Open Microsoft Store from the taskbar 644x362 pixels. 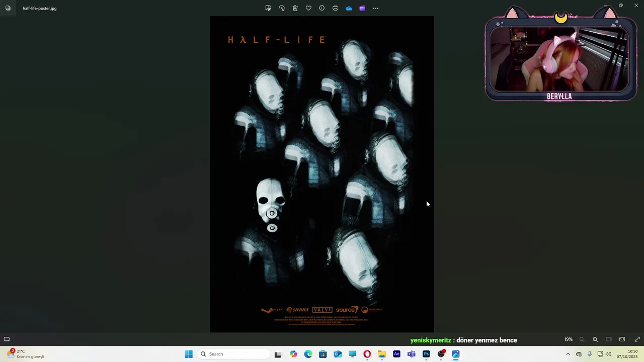coord(323,354)
